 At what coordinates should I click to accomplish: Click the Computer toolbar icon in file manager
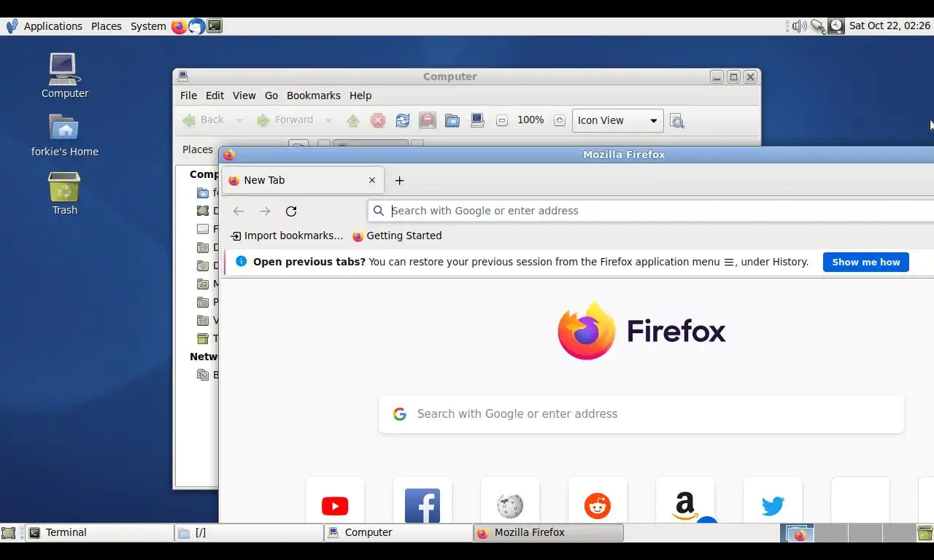point(477,121)
